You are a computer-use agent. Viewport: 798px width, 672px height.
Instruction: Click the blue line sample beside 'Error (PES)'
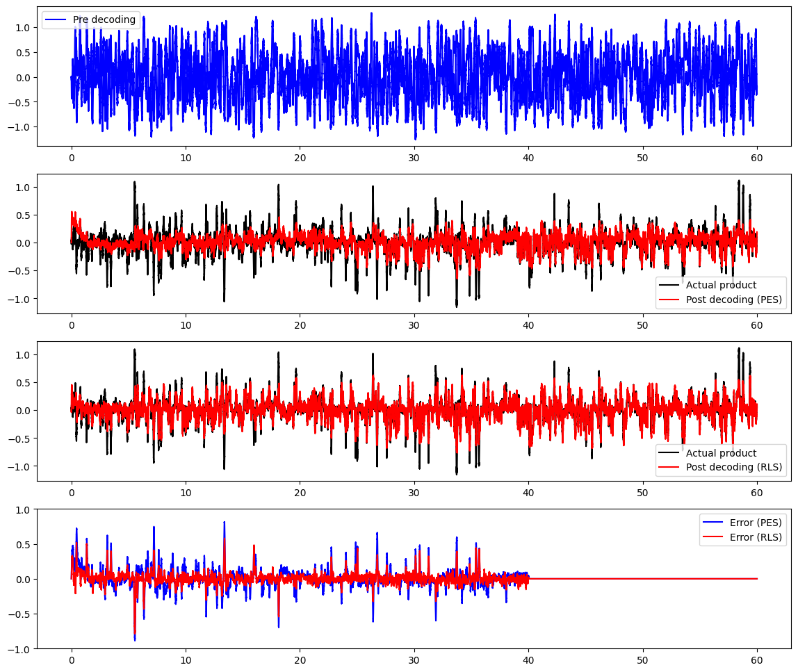coord(713,523)
